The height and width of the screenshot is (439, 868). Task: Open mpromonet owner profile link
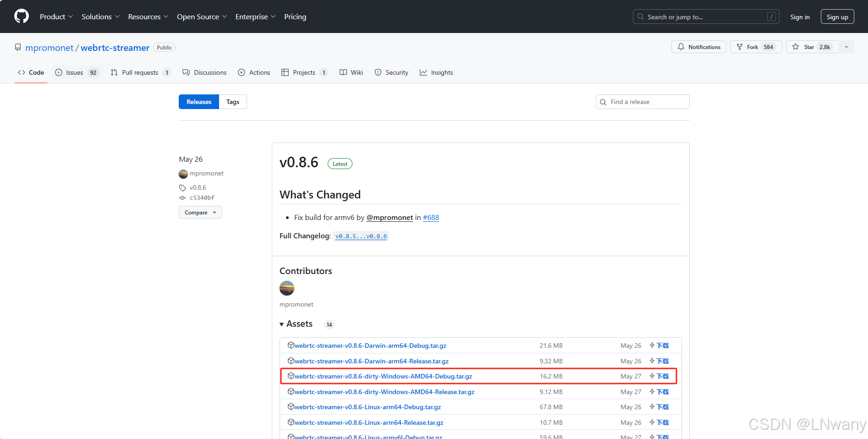(x=49, y=48)
